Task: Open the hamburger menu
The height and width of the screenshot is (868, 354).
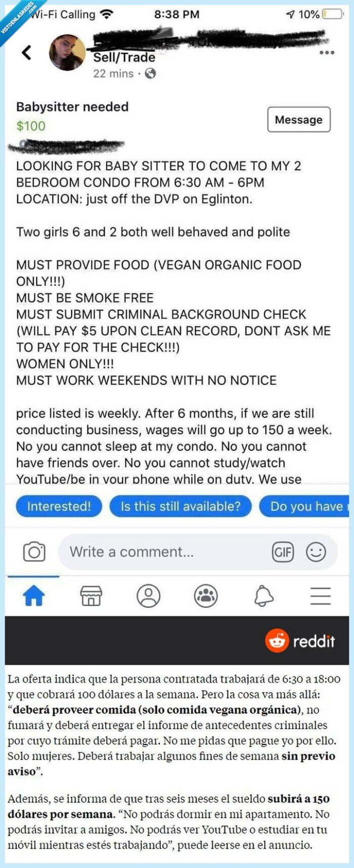Action: 321,596
